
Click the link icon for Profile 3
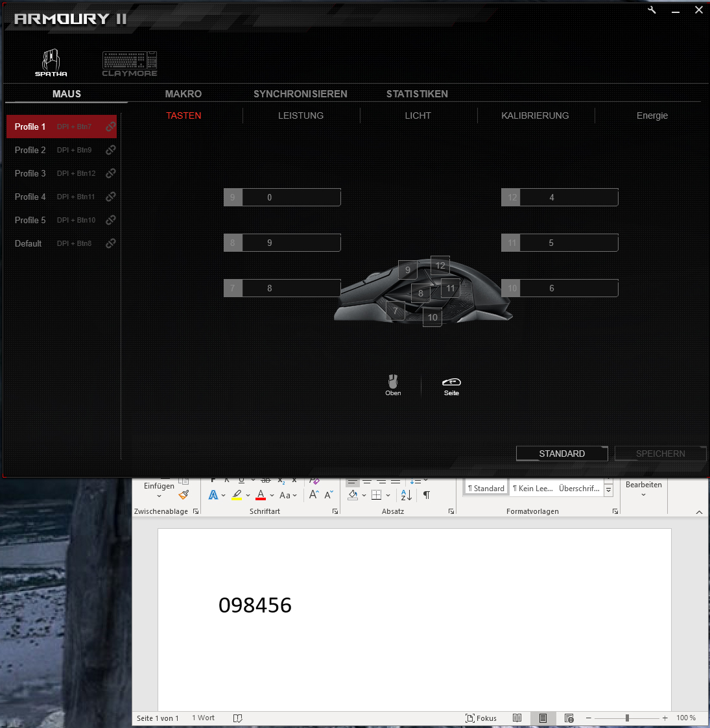tap(110, 173)
